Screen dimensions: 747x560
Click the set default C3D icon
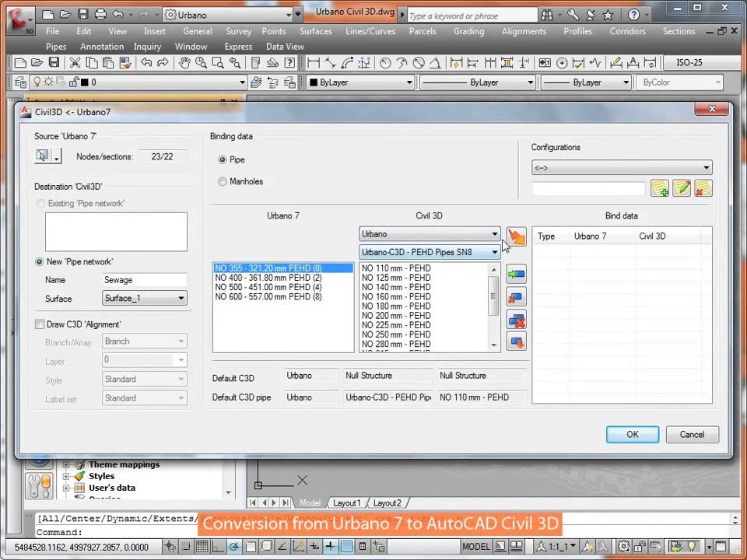516,341
